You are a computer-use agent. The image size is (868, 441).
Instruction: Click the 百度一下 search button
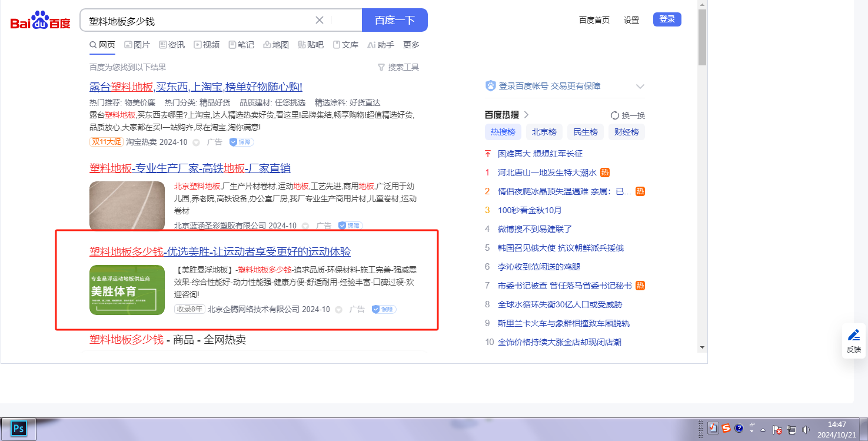point(394,20)
